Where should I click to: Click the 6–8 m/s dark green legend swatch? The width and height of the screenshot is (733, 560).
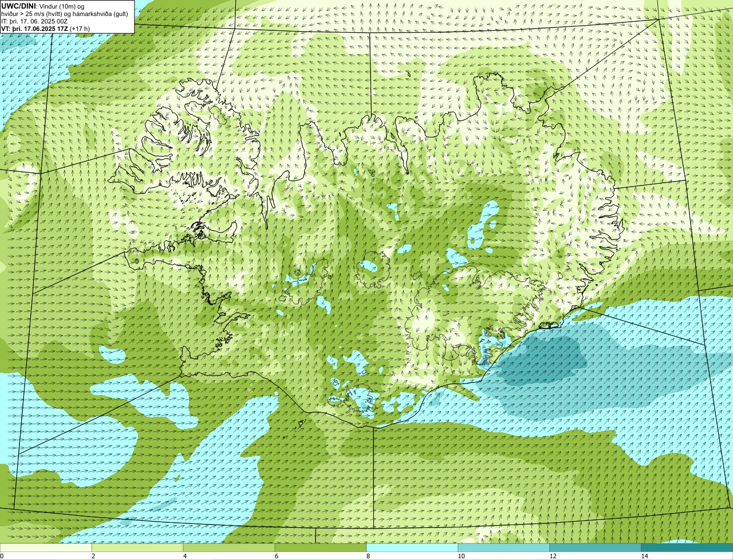pyautogui.click(x=321, y=548)
